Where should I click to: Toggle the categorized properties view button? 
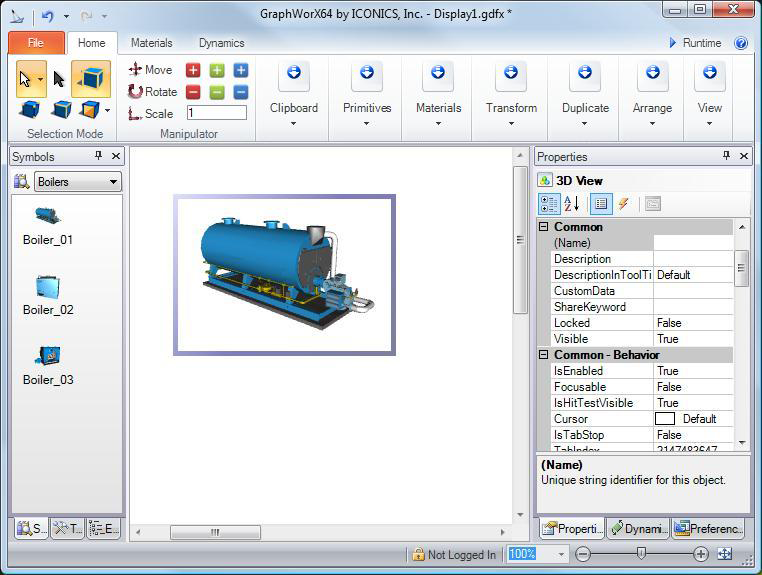(x=549, y=204)
